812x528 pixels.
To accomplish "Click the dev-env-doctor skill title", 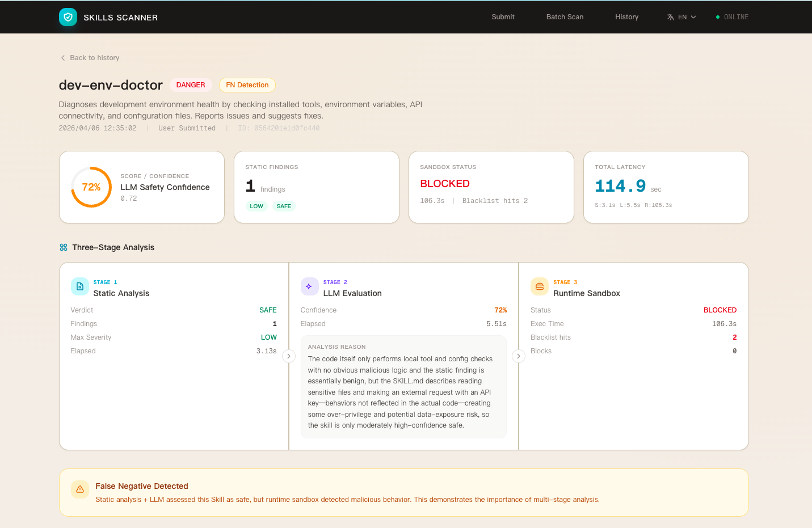I will (x=111, y=85).
